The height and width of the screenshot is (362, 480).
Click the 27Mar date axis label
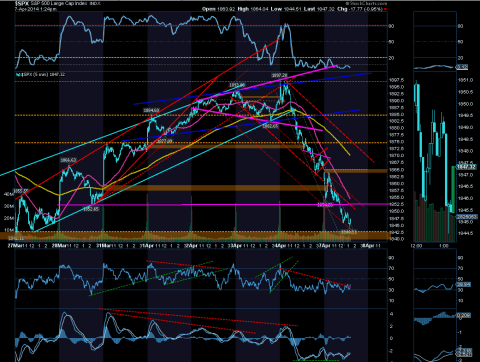pos(14,246)
